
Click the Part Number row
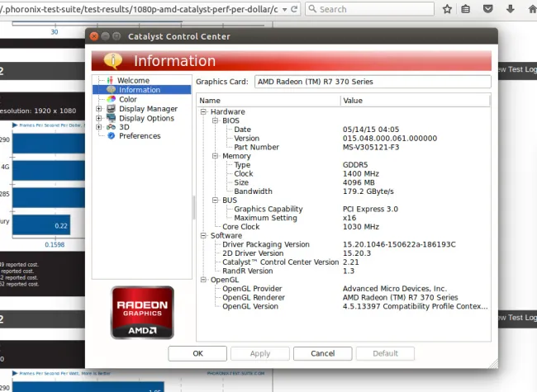(344, 148)
